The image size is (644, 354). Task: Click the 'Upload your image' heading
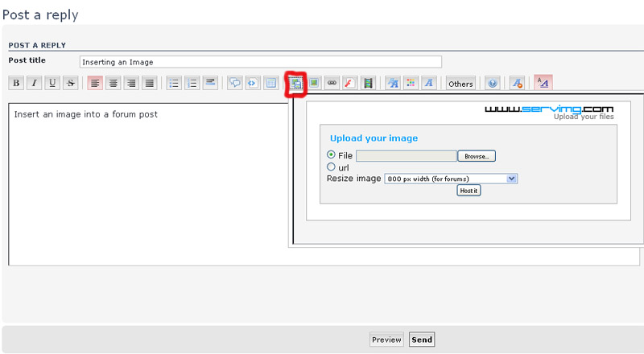pyautogui.click(x=374, y=138)
